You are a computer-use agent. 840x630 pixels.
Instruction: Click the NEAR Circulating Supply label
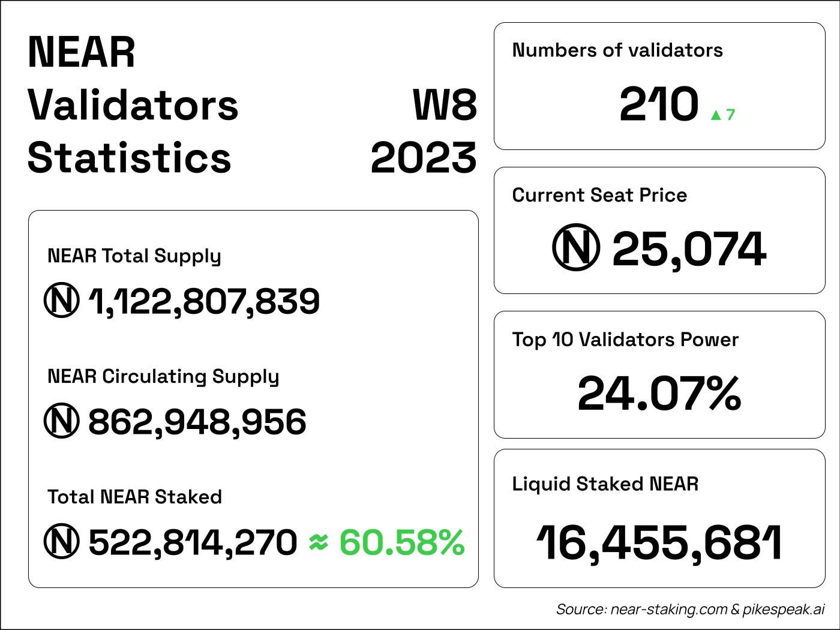(163, 377)
